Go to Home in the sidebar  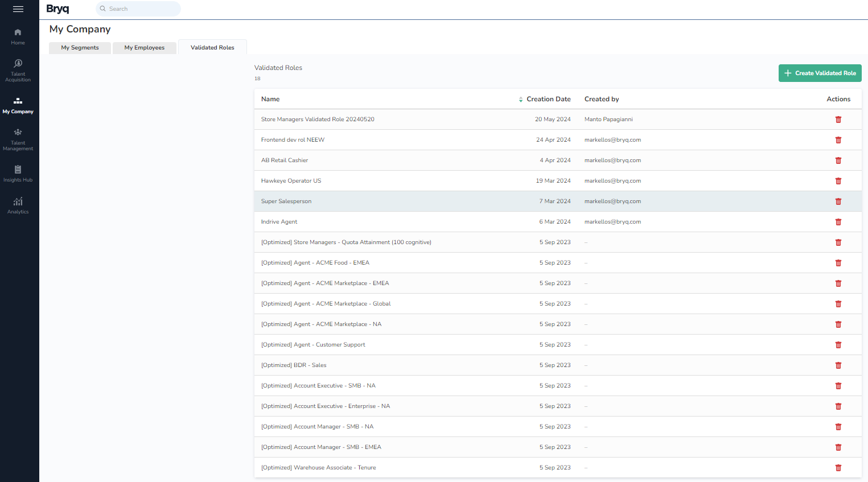[18, 36]
